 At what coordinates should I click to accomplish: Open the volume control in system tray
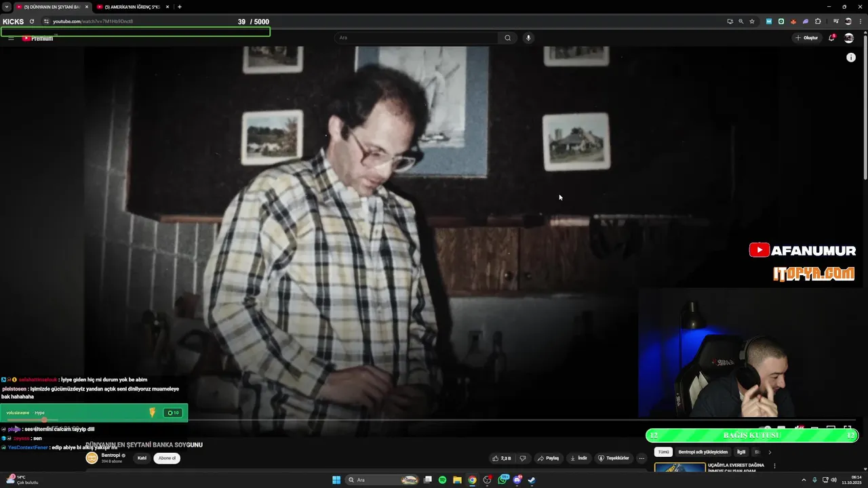[833, 480]
